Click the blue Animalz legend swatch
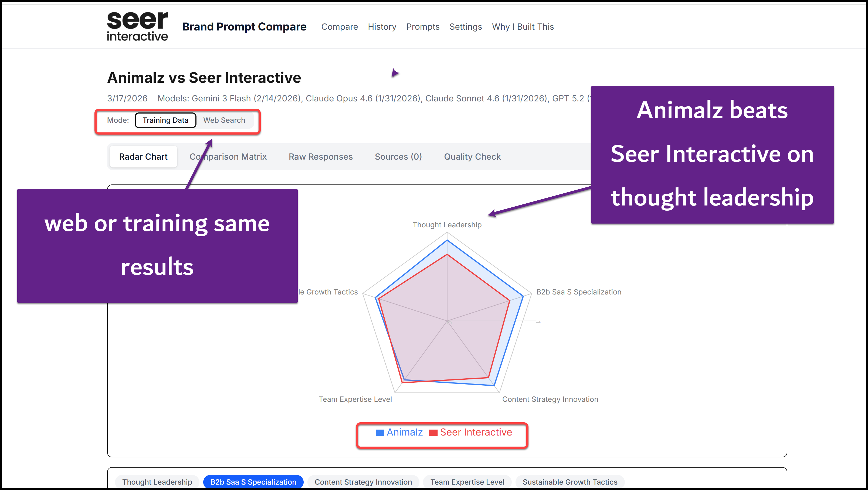The width and height of the screenshot is (868, 490). (379, 433)
